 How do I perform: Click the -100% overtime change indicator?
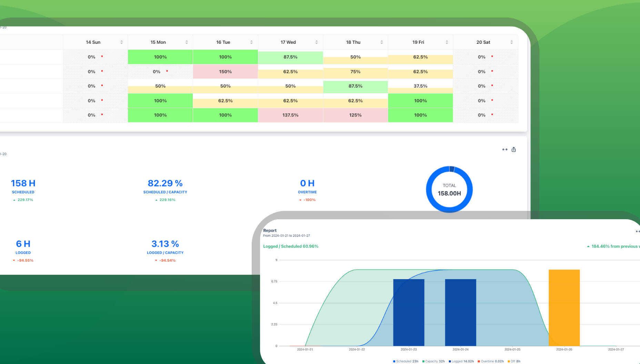click(307, 200)
